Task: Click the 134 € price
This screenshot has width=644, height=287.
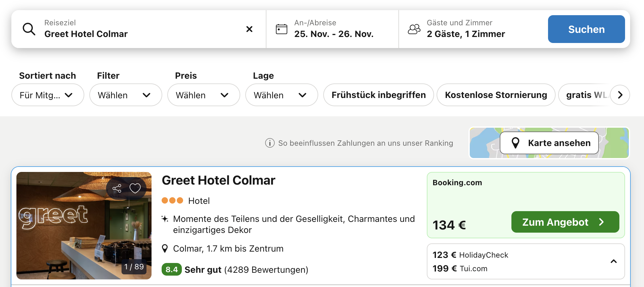Action: [449, 225]
